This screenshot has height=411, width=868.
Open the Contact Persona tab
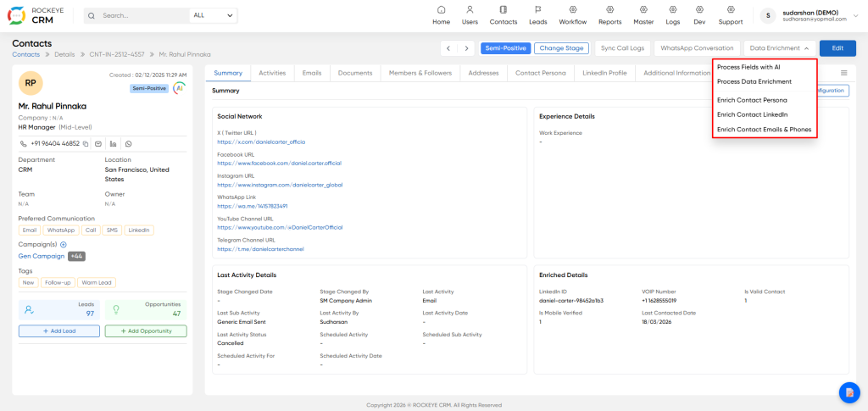tap(541, 73)
